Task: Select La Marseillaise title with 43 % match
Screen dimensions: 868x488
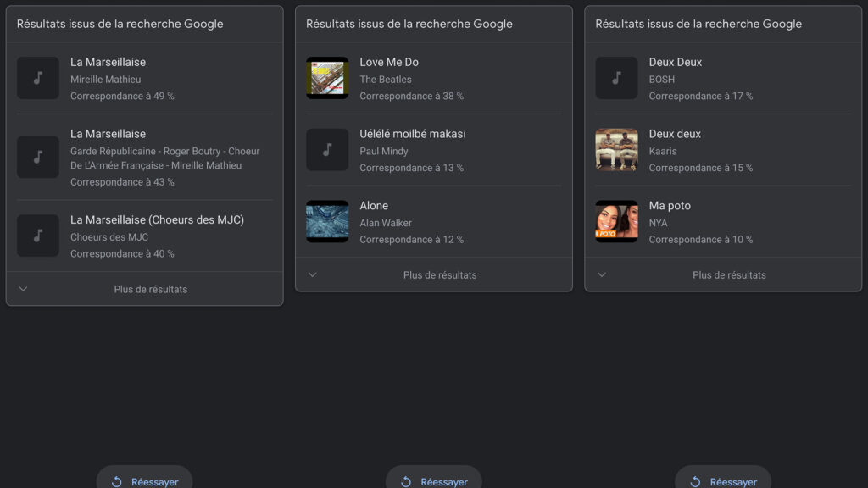Action: pos(108,134)
